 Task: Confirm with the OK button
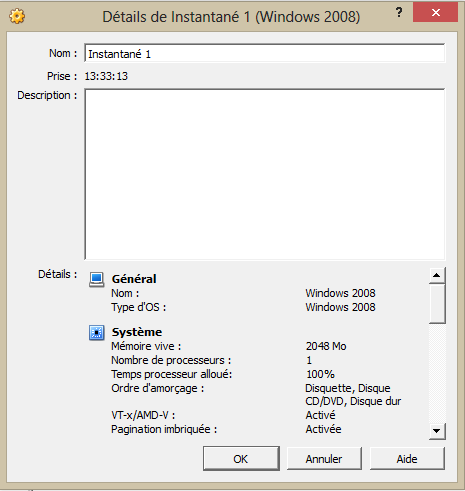(x=241, y=459)
